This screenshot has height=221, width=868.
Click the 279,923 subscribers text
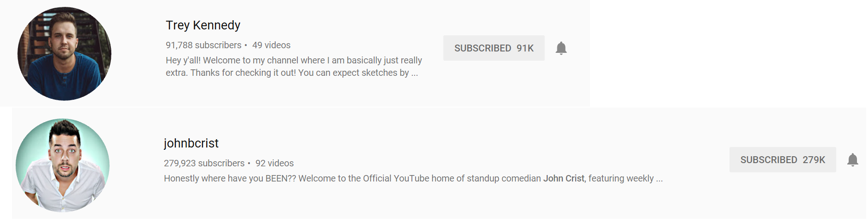204,163
